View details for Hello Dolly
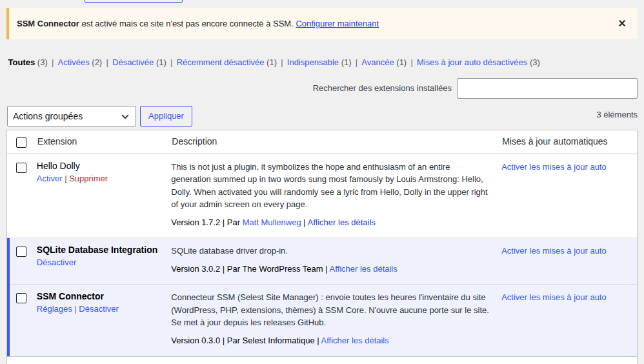Viewport: 644px width, 364px height. coord(341,223)
